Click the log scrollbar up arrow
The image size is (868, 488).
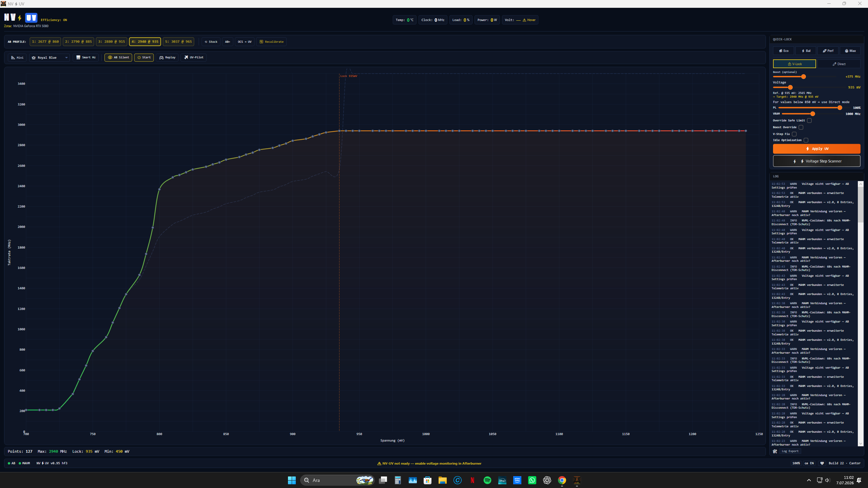(x=861, y=184)
